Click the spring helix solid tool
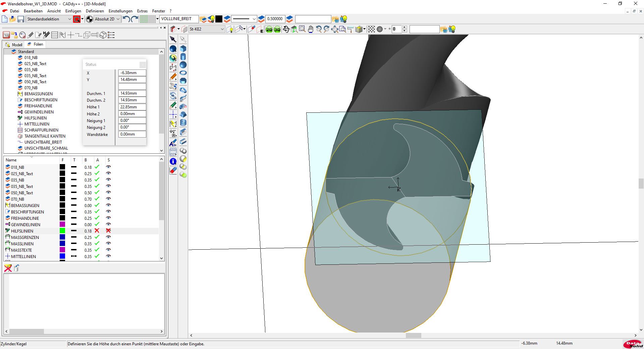This screenshot has width=644, height=349. (183, 123)
